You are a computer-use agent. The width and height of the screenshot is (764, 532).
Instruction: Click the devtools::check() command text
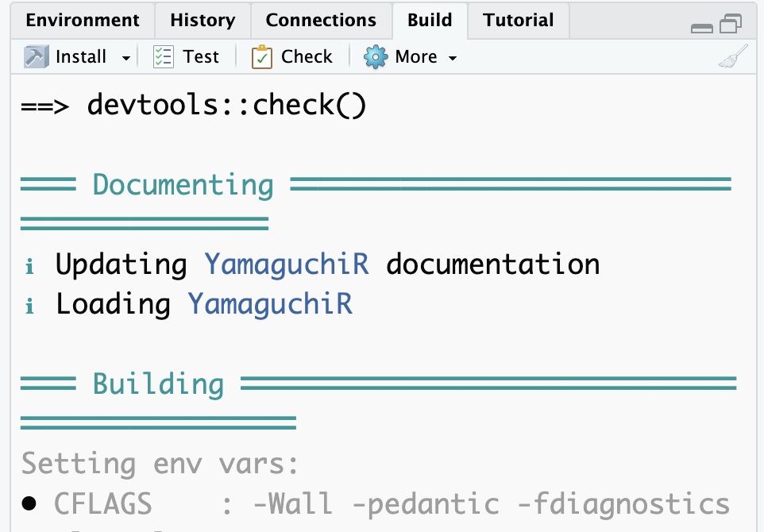click(x=227, y=106)
